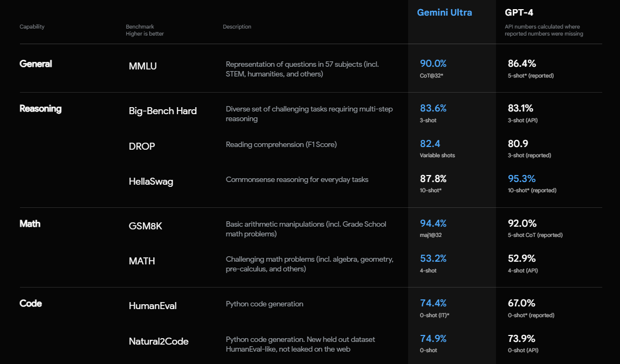
Task: Click the 0-shot (IT)* note
Action: point(435,316)
